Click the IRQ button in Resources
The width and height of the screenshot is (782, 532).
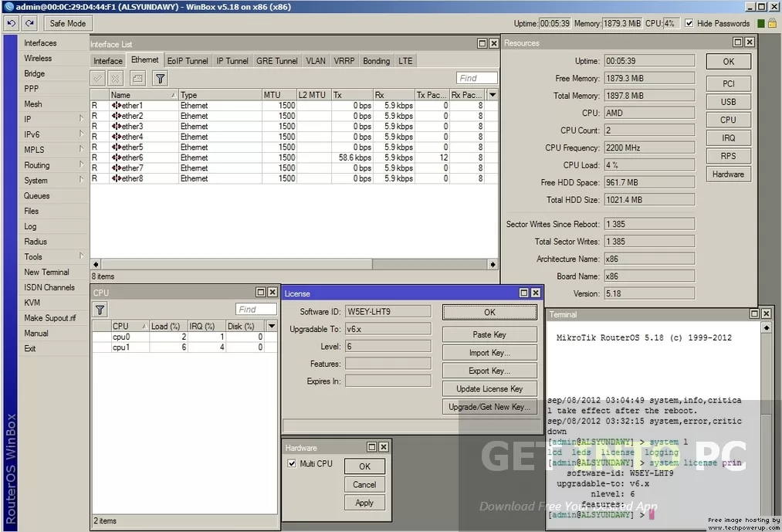pyautogui.click(x=729, y=138)
